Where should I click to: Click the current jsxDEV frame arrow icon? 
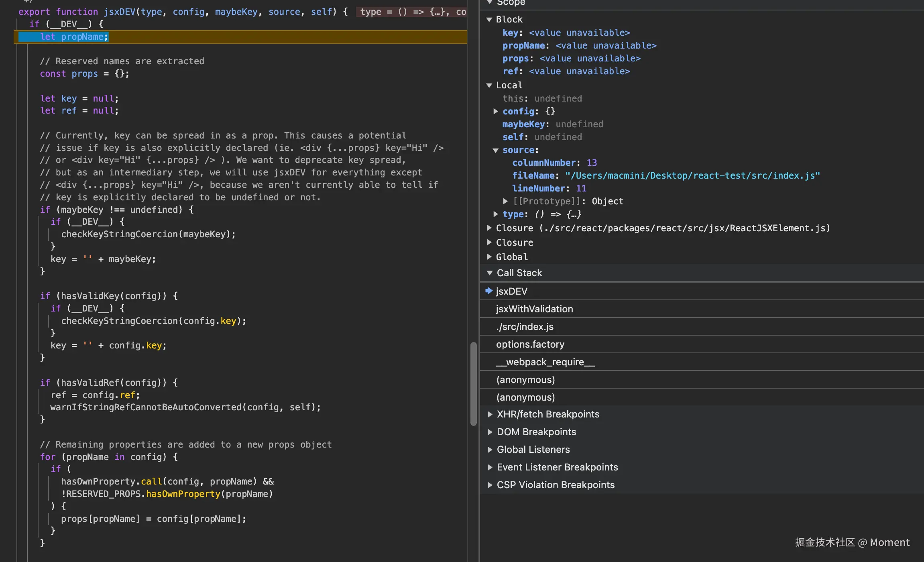[488, 291]
